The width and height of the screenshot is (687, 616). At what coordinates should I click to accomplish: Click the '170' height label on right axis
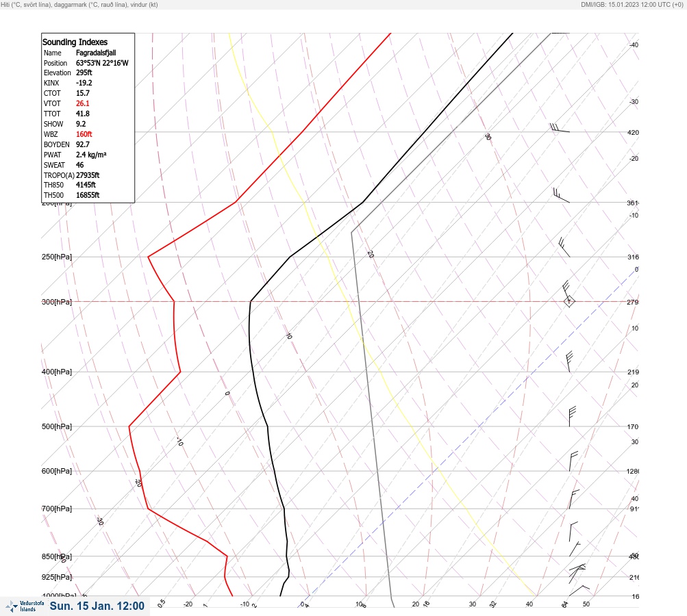tap(633, 427)
